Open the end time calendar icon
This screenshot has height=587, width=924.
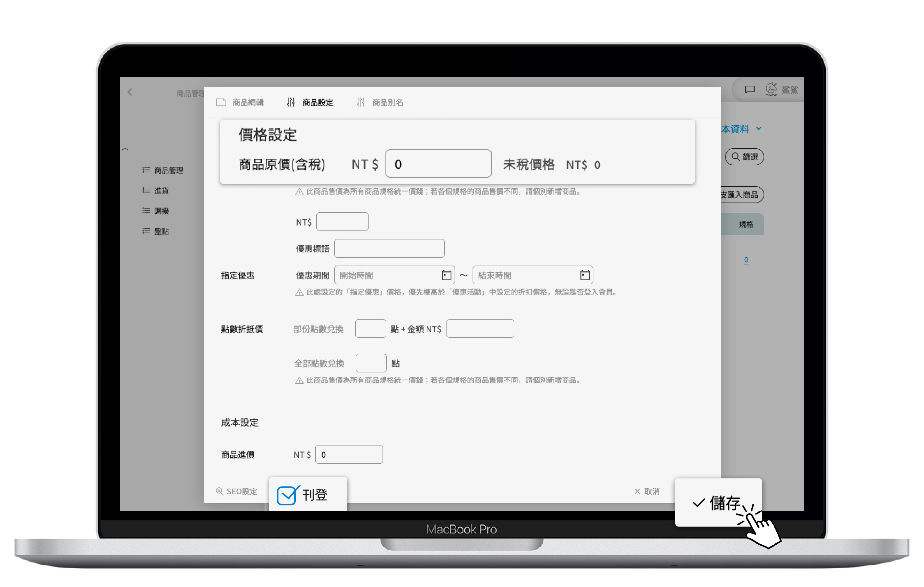(x=585, y=275)
